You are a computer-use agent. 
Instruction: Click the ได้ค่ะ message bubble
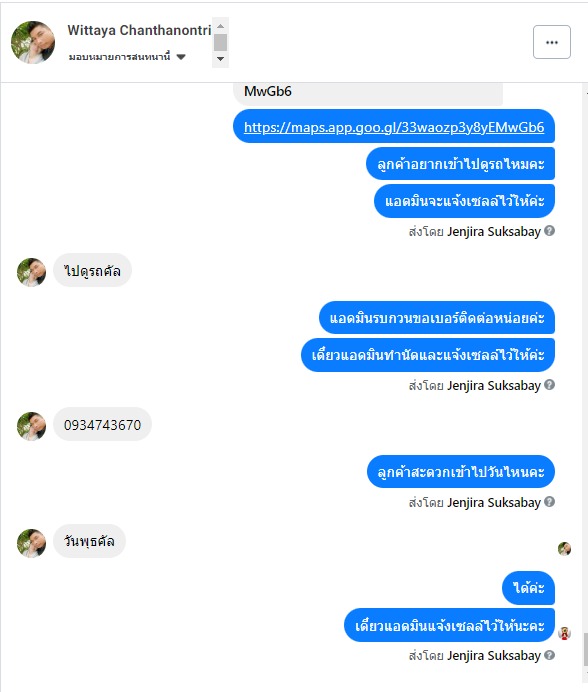[528, 588]
